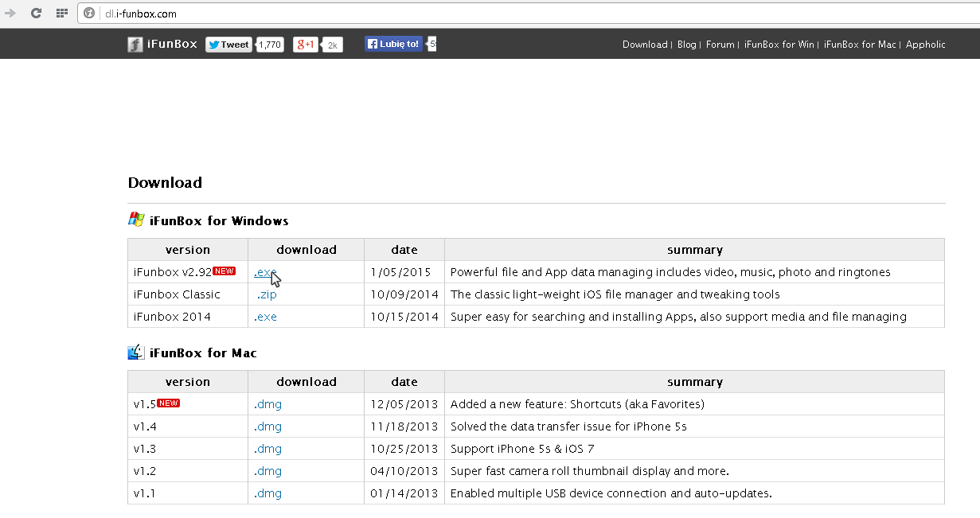Download the .exe for iFunbox v2.92

pyautogui.click(x=265, y=272)
